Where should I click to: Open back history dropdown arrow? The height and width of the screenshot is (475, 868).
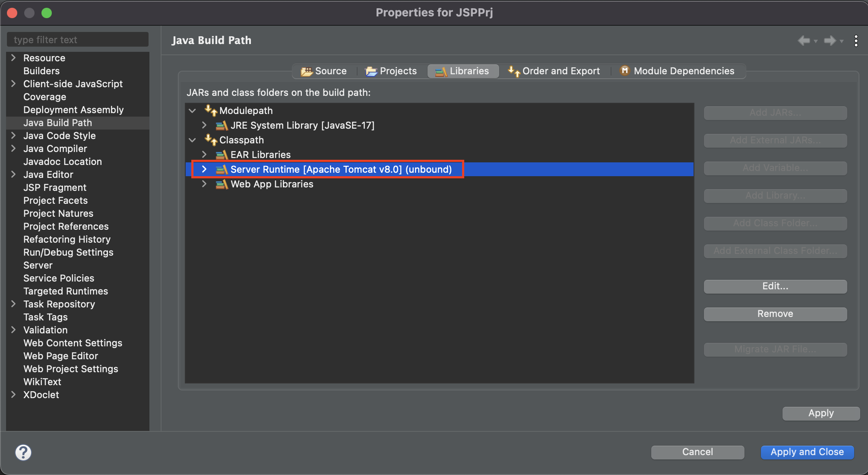click(x=816, y=41)
